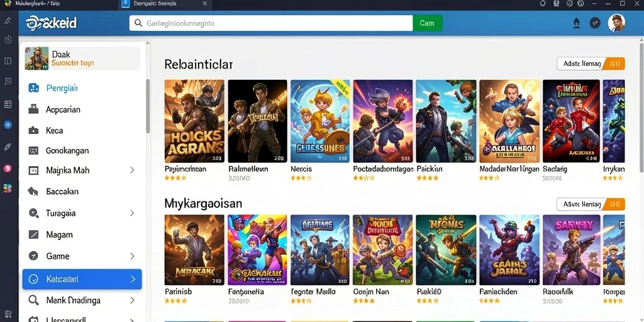644x322 pixels.
Task: Click the briefcase icon next to Aopcarian
Action: point(33,109)
